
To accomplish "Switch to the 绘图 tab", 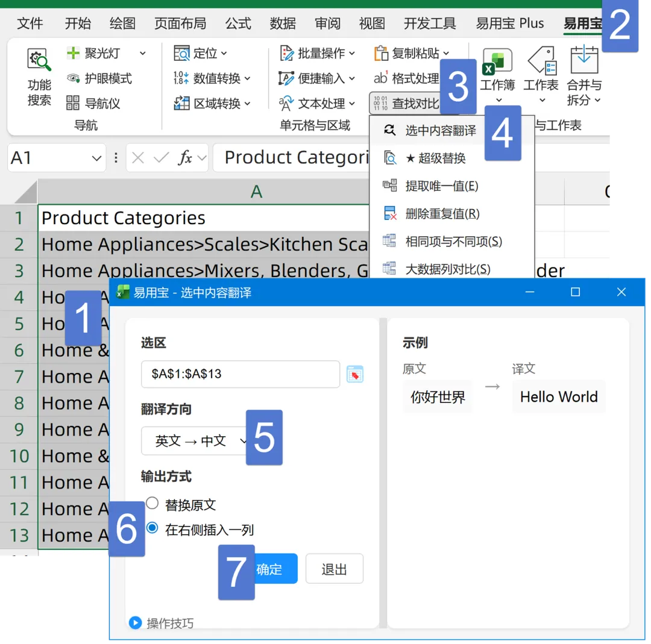I will (x=122, y=23).
